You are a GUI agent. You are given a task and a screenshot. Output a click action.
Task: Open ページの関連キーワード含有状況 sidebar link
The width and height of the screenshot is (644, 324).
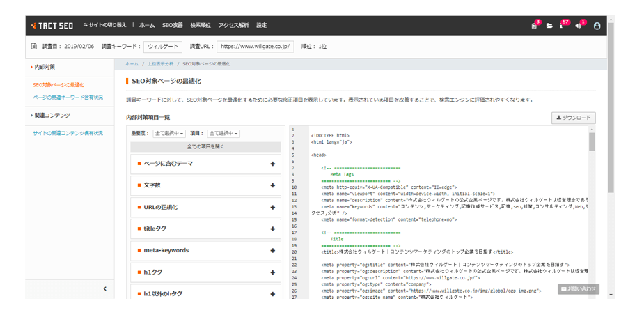(68, 98)
